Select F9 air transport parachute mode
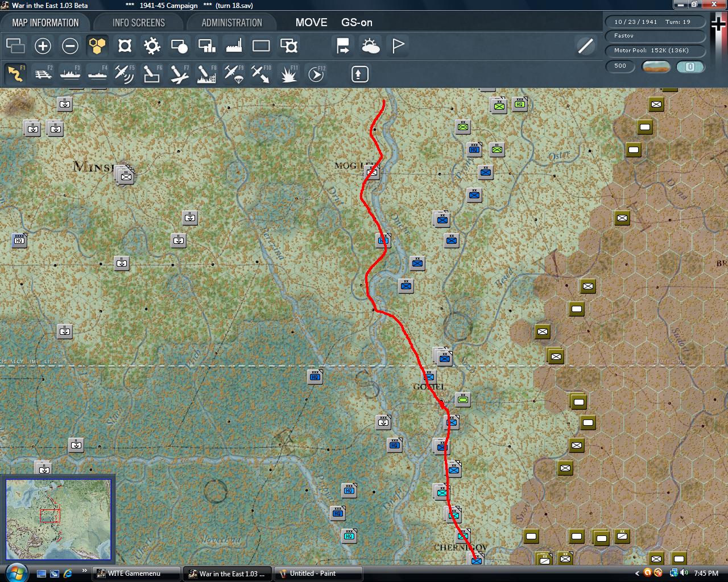This screenshot has width=728, height=582. pos(234,74)
